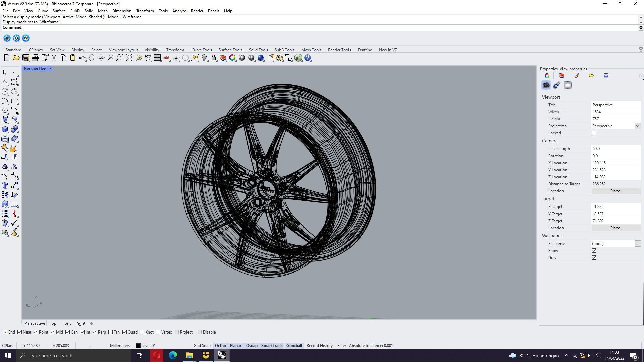Open the Analyze menu
The width and height of the screenshot is (644, 362).
(x=179, y=11)
